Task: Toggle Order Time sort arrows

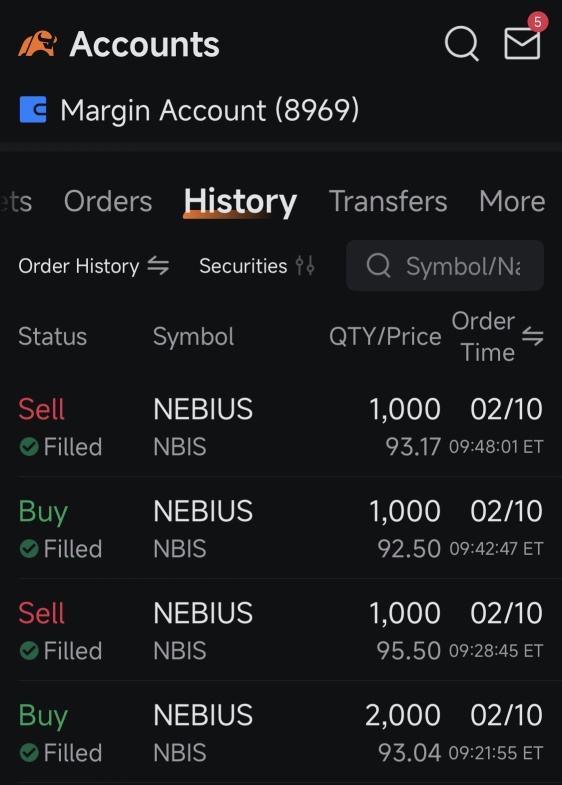Action: (532, 336)
